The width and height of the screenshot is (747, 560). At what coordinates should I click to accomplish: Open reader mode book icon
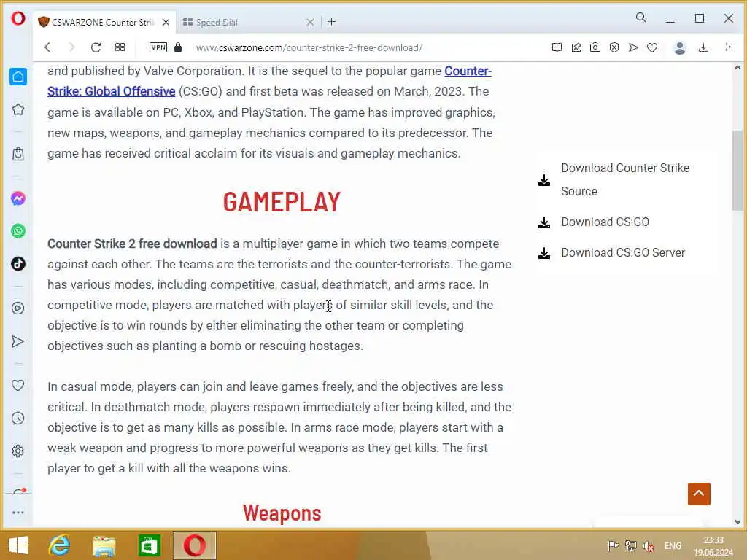pos(557,47)
